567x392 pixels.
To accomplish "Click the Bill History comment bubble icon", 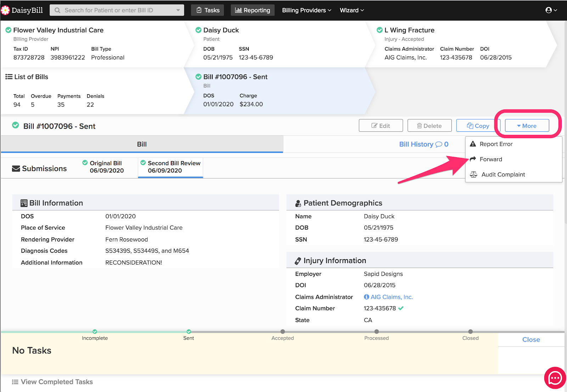I will click(x=439, y=144).
